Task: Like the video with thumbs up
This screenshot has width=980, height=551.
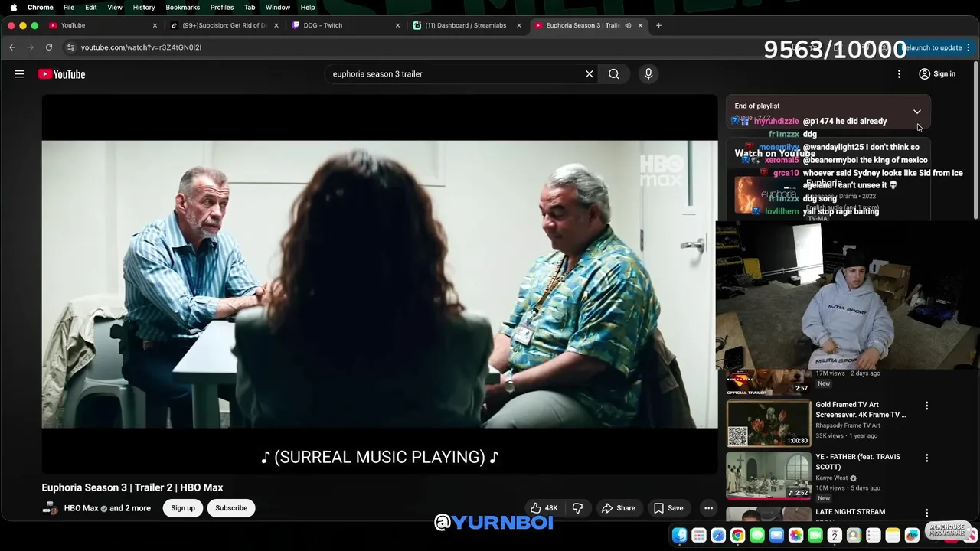Action: coord(544,508)
